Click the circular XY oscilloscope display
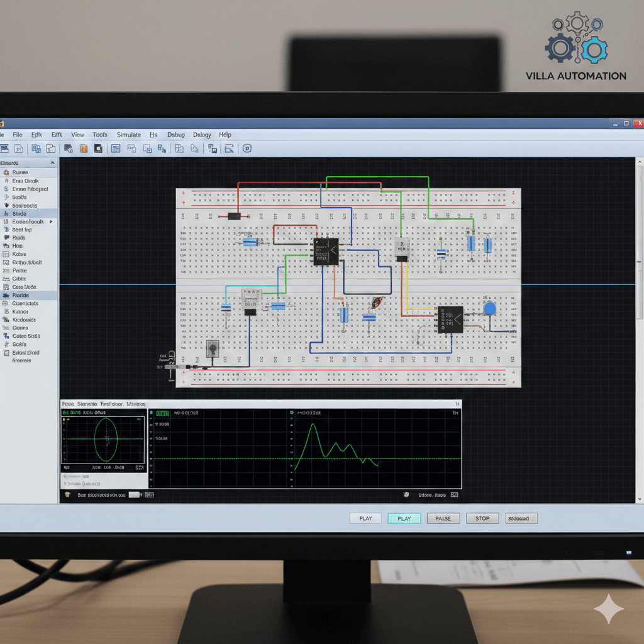The image size is (644, 644). pyautogui.click(x=106, y=438)
